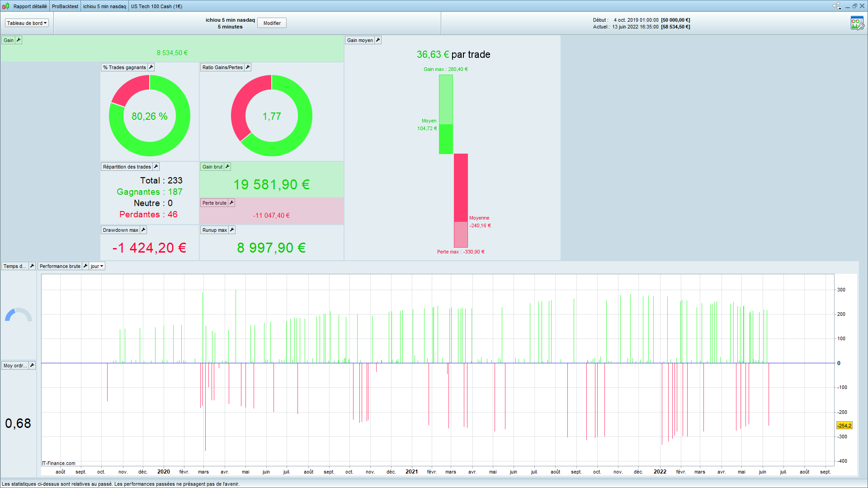This screenshot has width=868, height=488.
Task: Expand the Tableau de bord dropdown
Action: (27, 23)
